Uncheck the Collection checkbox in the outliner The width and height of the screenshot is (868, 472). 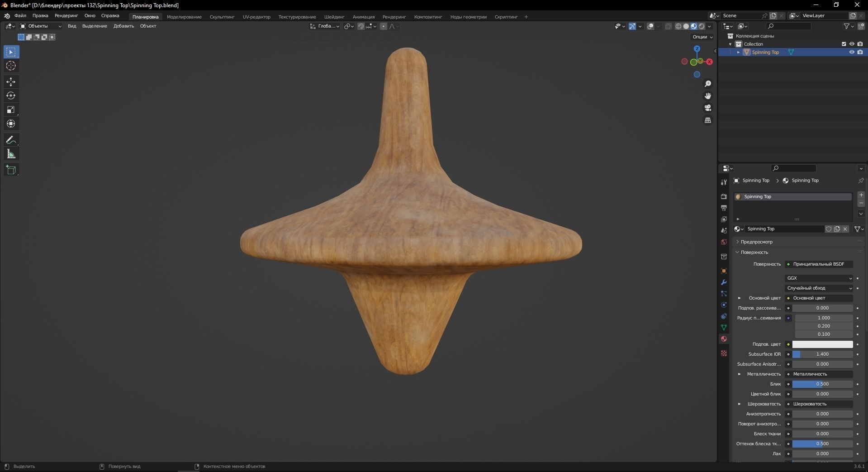[844, 44]
